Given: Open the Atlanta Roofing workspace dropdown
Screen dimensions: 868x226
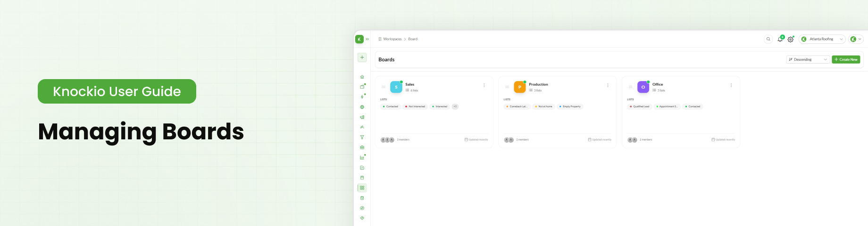Looking at the screenshot, I should click(822, 39).
